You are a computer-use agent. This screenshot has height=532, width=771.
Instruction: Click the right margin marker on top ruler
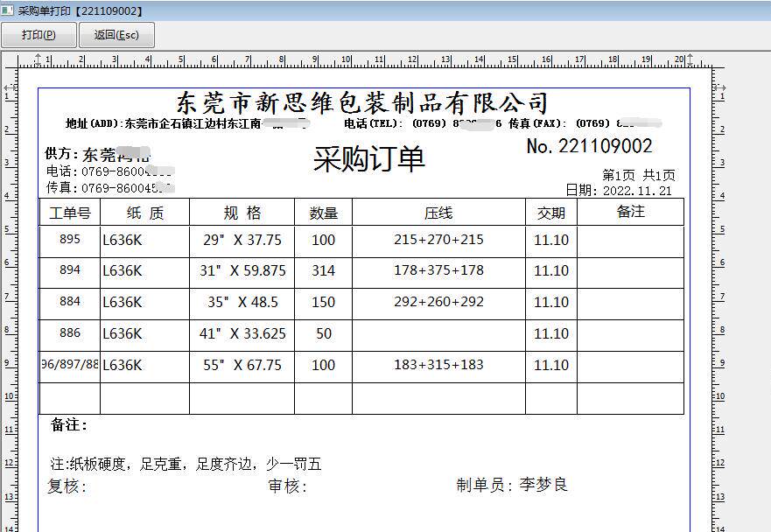point(690,60)
